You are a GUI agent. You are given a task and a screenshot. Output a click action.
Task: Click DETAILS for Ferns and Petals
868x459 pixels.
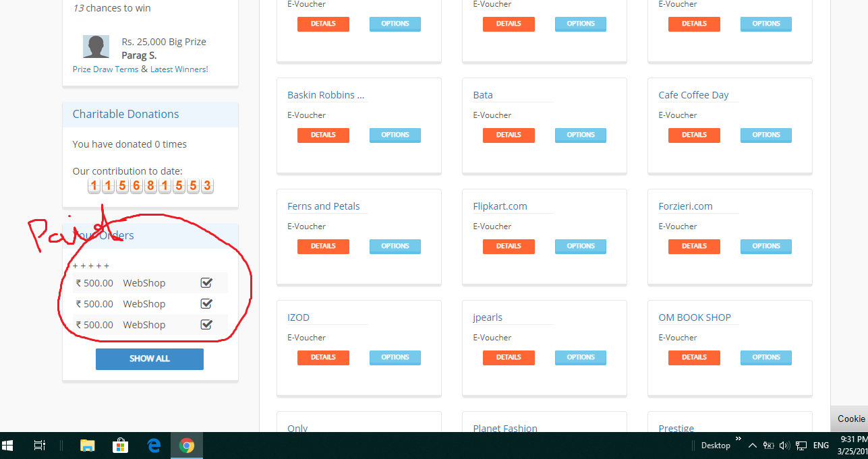pyautogui.click(x=323, y=246)
